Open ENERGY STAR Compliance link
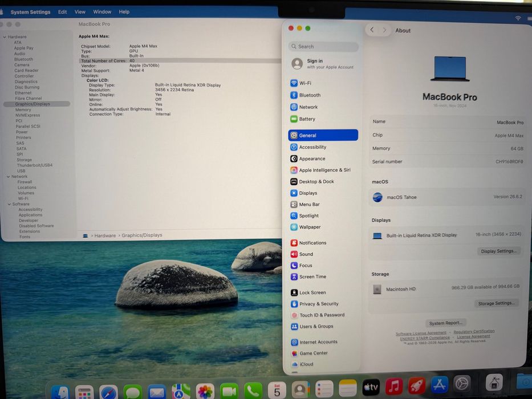 pos(425,338)
